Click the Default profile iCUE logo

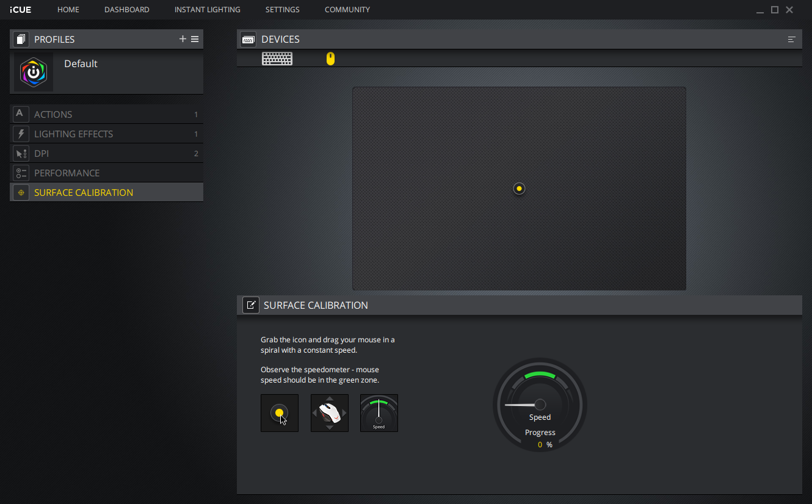click(x=34, y=72)
